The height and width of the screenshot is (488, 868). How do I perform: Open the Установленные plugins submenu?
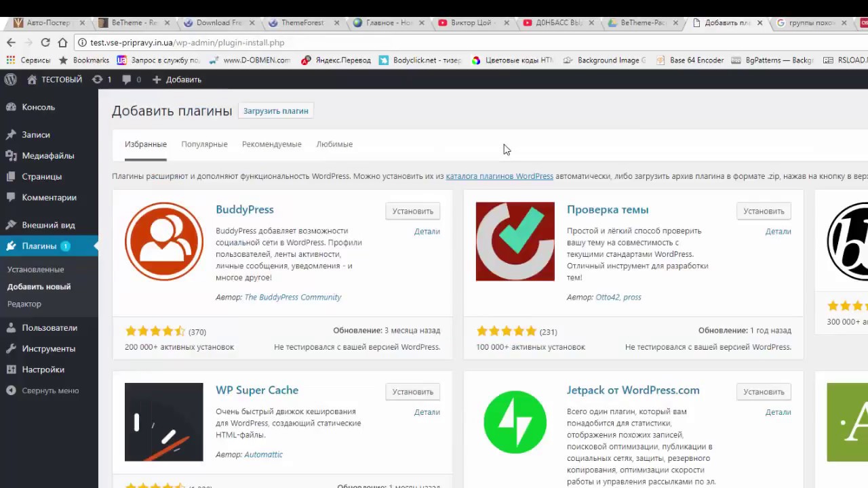35,270
